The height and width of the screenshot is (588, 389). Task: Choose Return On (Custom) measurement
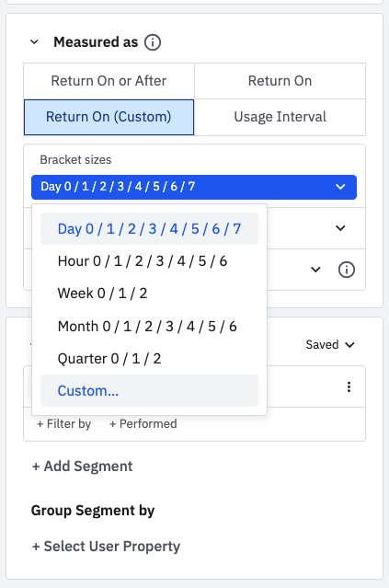tap(109, 117)
